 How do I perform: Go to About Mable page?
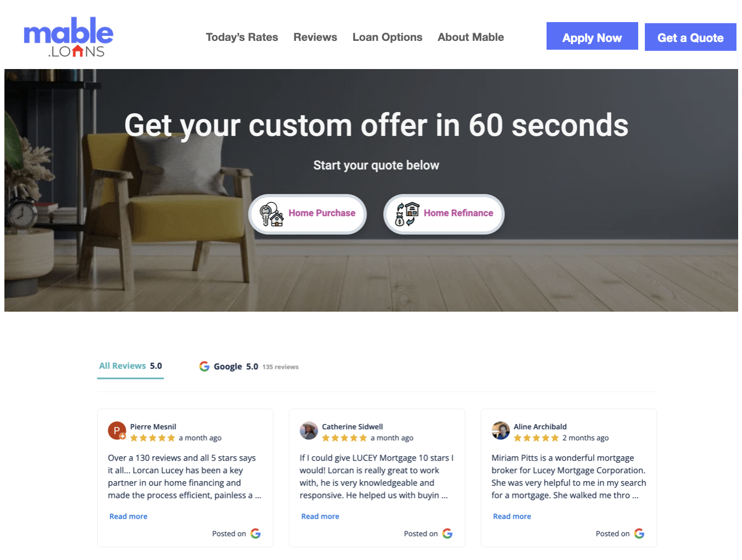click(x=471, y=37)
